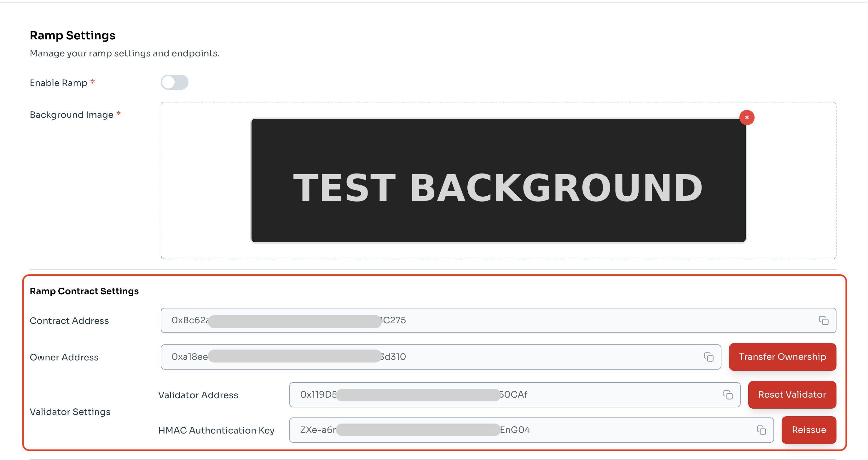This screenshot has width=868, height=460.
Task: Copy the owner address
Action: [708, 357]
